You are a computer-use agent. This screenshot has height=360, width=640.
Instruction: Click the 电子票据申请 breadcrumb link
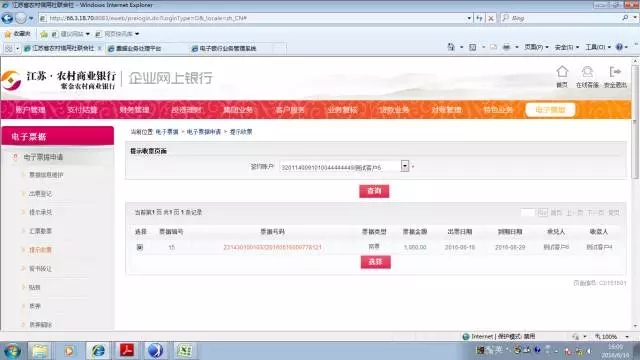[204, 132]
